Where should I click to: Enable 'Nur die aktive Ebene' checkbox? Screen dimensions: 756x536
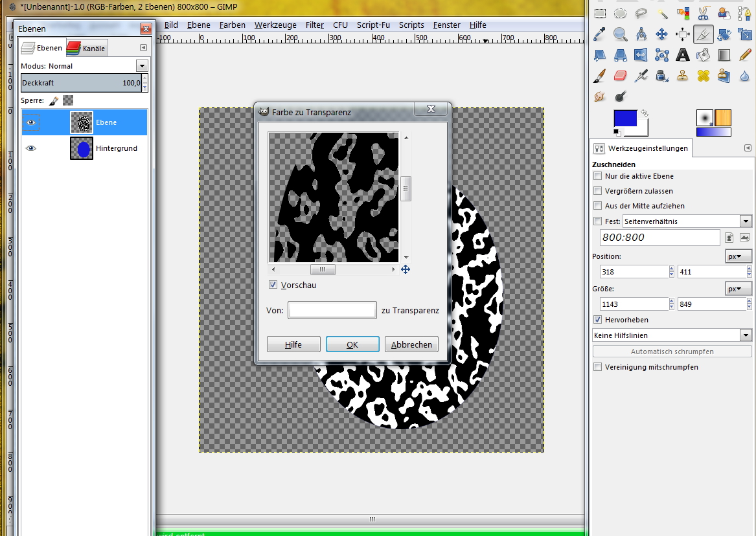click(598, 176)
